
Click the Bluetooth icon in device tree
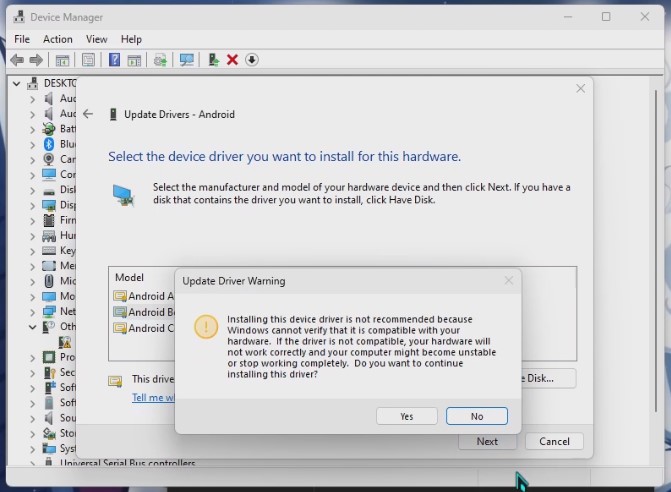[x=48, y=144]
